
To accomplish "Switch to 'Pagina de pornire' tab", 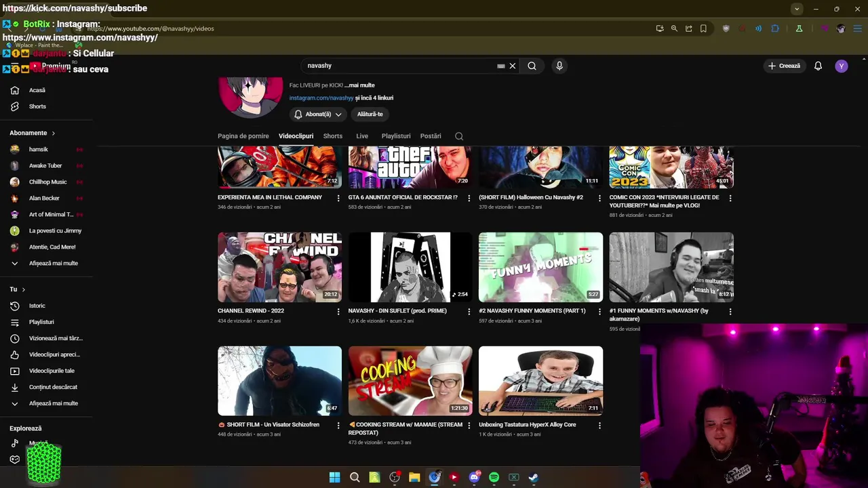I will click(243, 136).
